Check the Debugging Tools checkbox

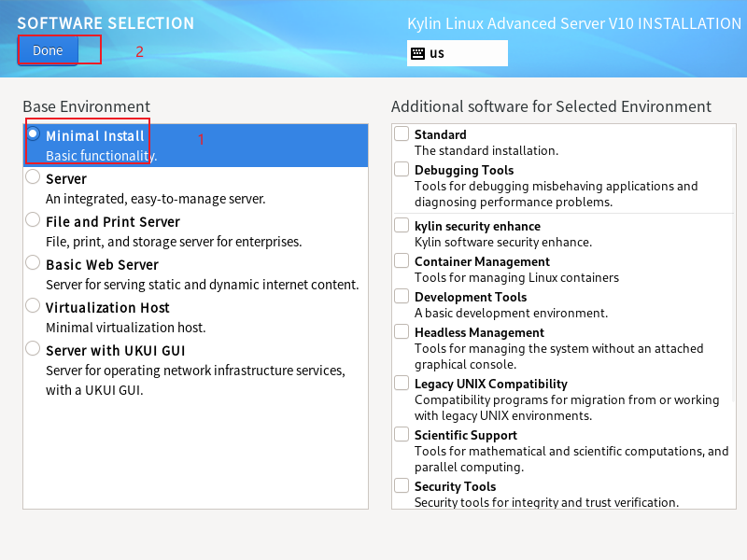(x=402, y=169)
